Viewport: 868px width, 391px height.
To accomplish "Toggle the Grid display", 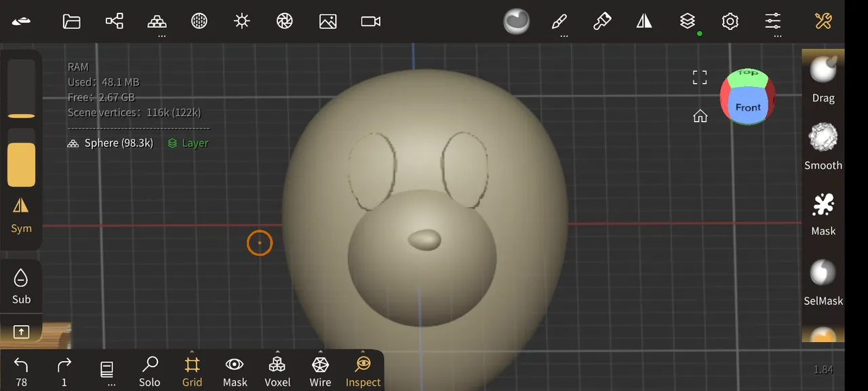I will pyautogui.click(x=192, y=371).
